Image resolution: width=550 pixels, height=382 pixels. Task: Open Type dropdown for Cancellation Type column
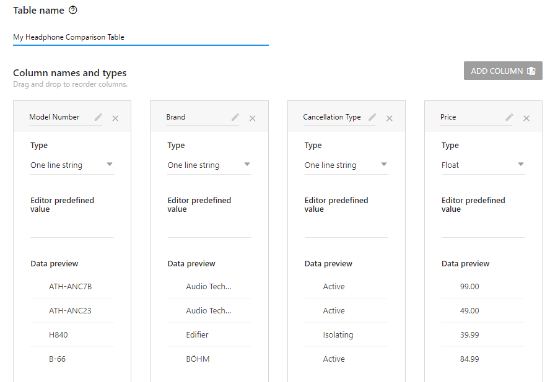click(x=346, y=165)
